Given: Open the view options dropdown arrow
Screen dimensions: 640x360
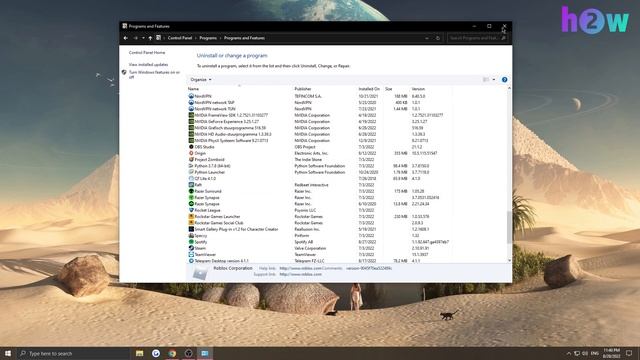Looking at the screenshot, I should pyautogui.click(x=494, y=80).
